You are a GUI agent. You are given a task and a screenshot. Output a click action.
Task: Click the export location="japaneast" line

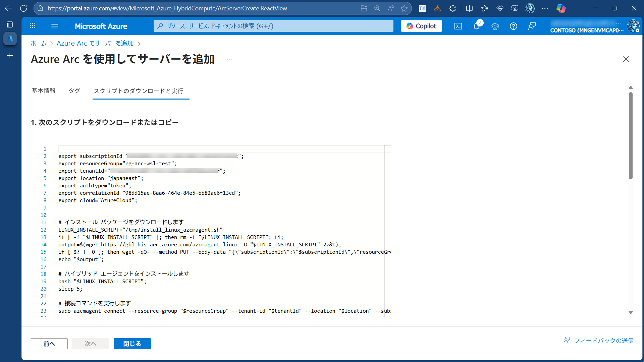pos(101,178)
